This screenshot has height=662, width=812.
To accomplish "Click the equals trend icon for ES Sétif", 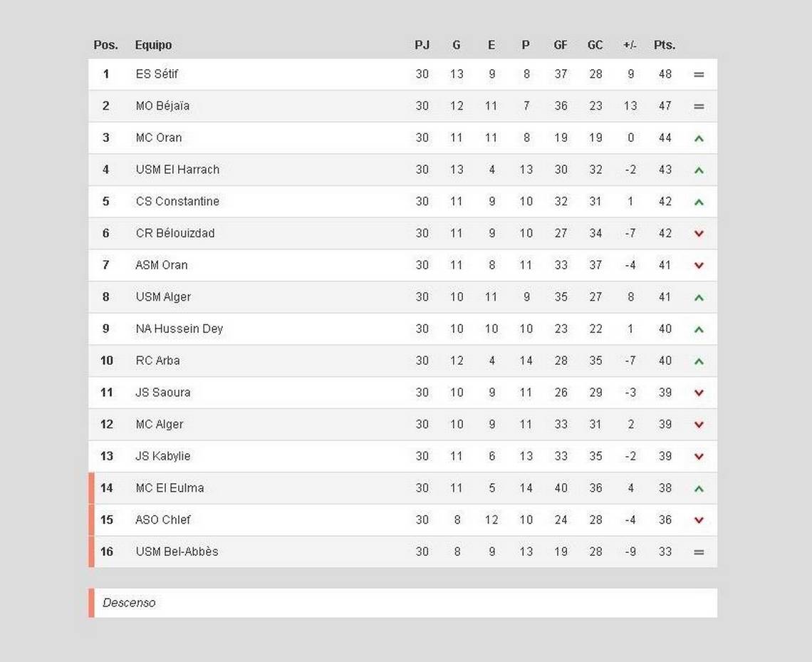I will tap(699, 75).
